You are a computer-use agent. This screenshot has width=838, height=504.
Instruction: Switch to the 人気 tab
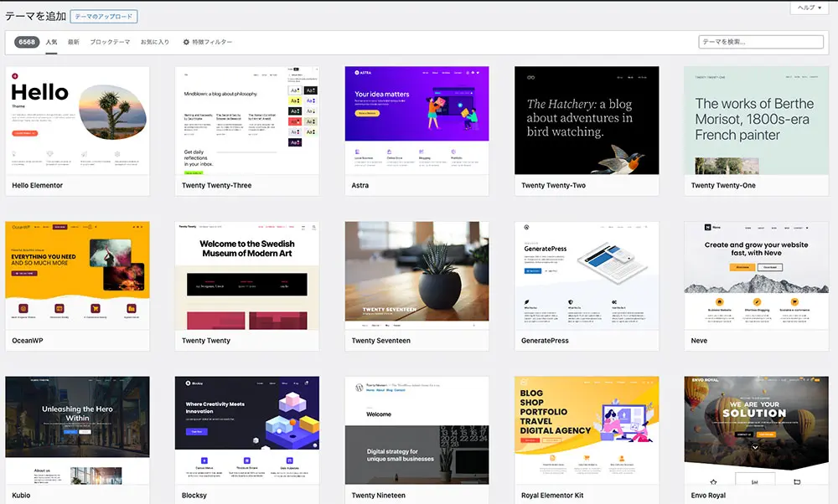52,42
